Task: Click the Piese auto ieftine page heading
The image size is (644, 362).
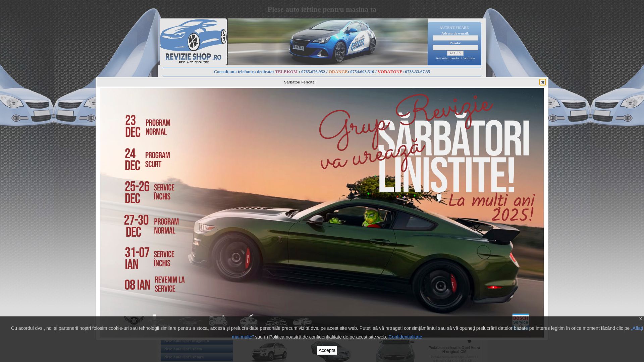Action: [322, 9]
